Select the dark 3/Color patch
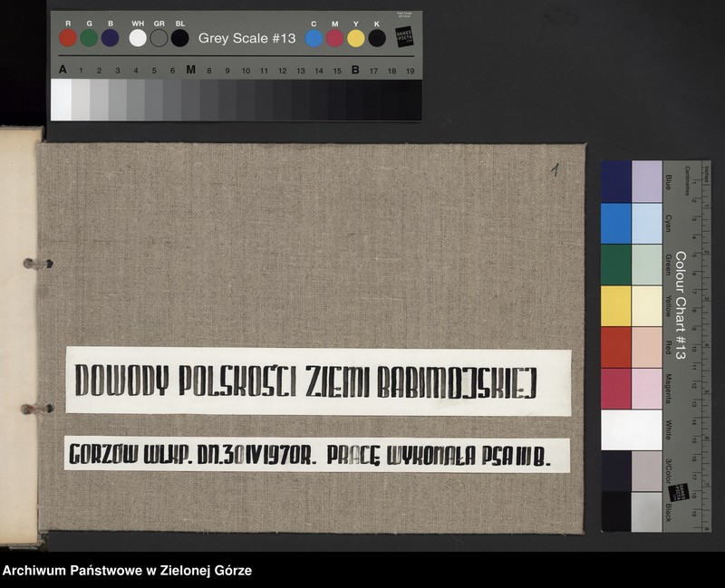This screenshot has height=588, width=725. pyautogui.click(x=616, y=471)
